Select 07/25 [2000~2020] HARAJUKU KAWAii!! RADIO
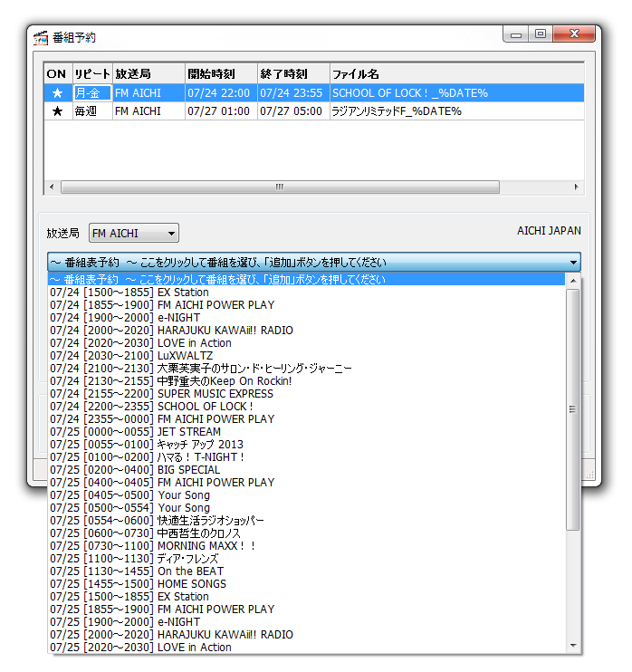The image size is (632, 672). tap(306, 635)
